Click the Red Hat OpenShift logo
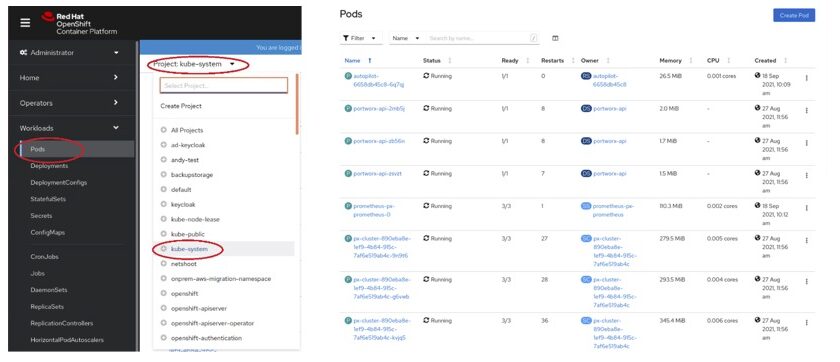The width and height of the screenshot is (840, 362). (79, 24)
